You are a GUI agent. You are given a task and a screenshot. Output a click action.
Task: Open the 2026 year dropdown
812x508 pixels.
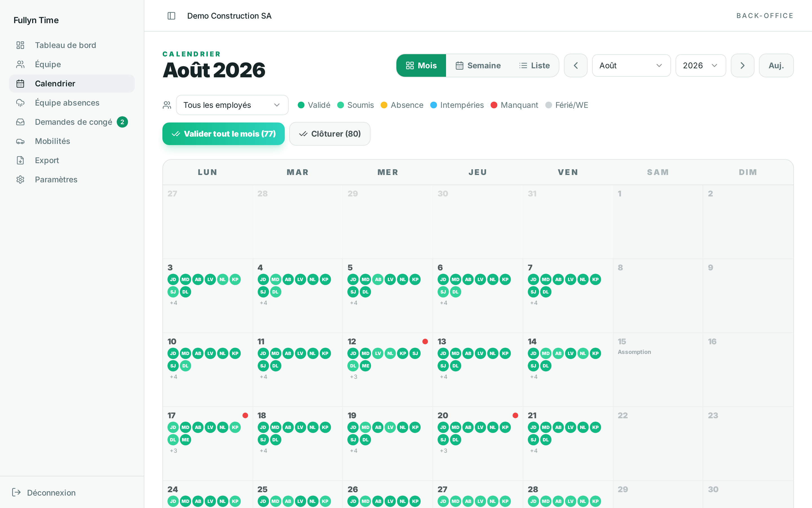[701, 65]
